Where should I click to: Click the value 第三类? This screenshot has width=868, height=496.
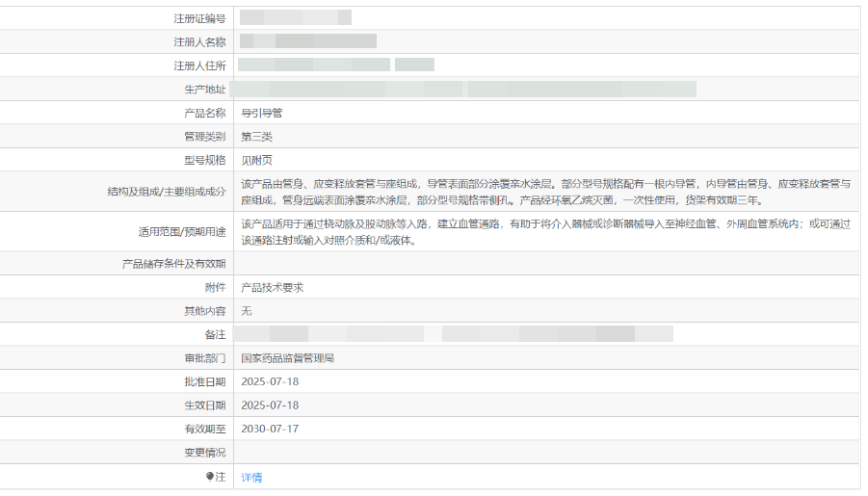pyautogui.click(x=257, y=137)
